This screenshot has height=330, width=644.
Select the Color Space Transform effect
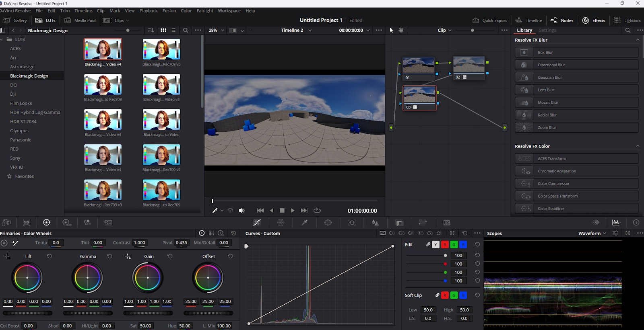[577, 196]
